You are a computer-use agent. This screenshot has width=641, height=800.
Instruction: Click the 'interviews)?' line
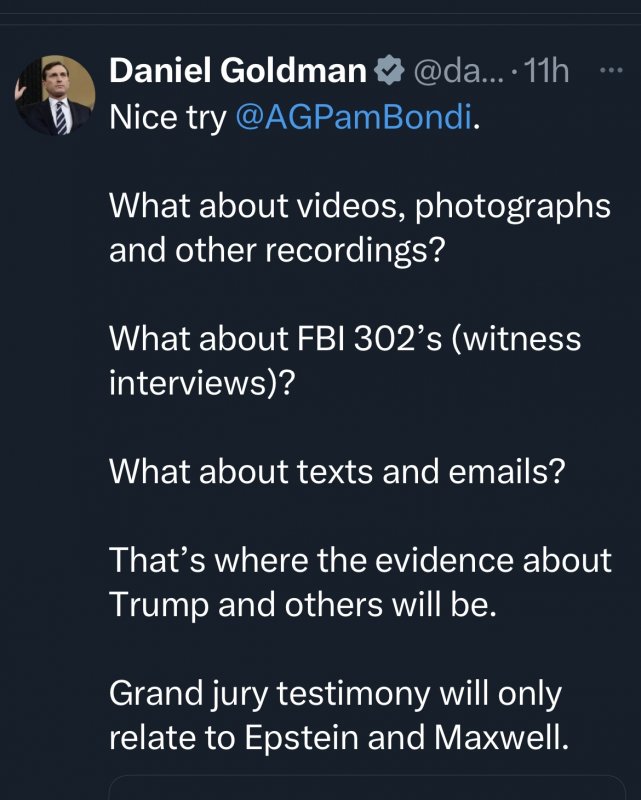tap(201, 382)
